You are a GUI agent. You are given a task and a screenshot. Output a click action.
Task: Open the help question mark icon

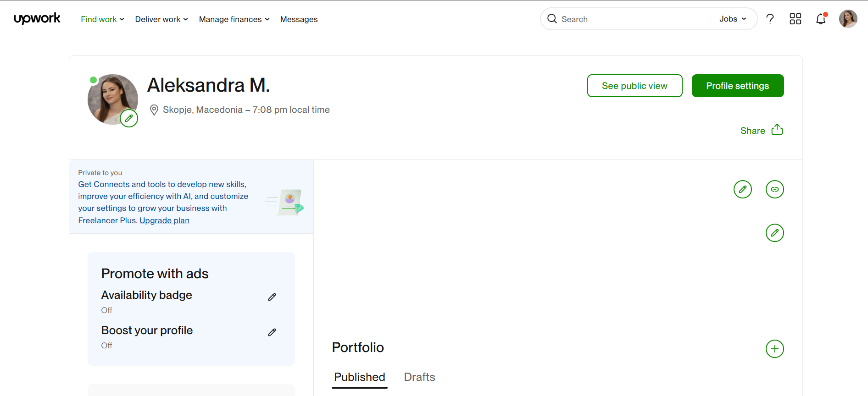tap(770, 19)
